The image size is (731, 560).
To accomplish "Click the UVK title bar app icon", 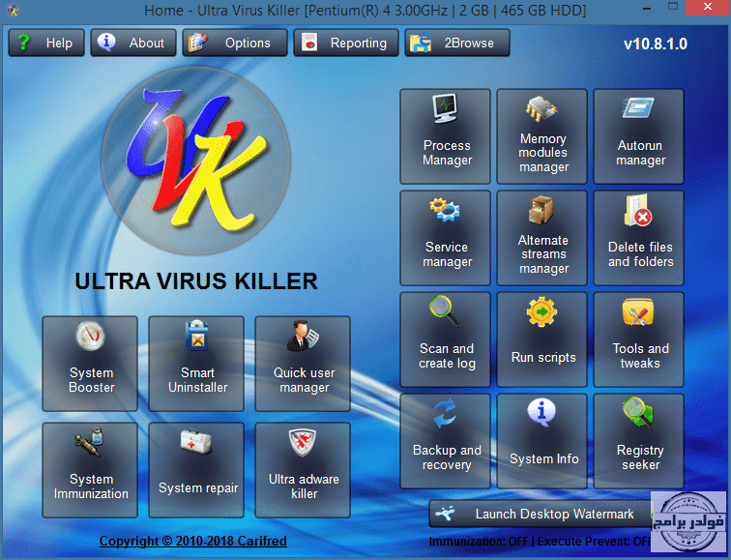I will pos(14,10).
